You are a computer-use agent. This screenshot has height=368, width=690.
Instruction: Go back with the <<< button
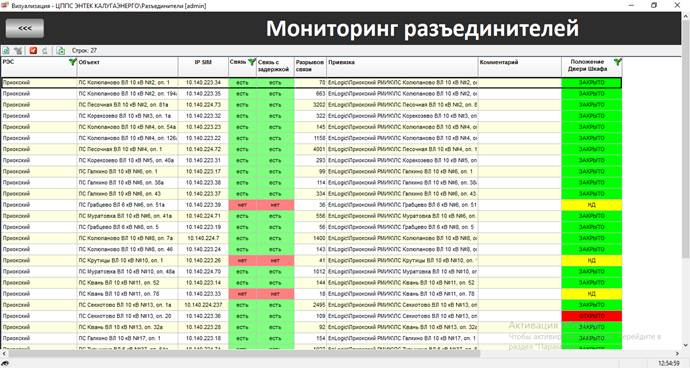(25, 28)
